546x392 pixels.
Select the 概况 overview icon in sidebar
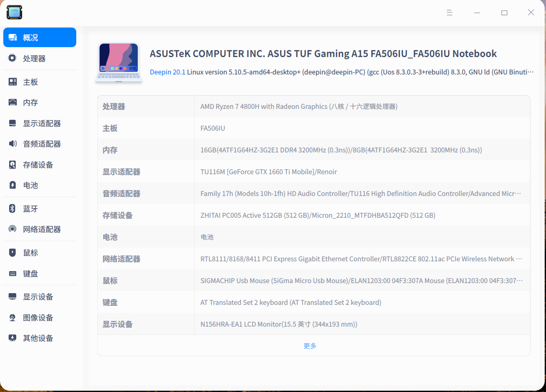click(13, 37)
